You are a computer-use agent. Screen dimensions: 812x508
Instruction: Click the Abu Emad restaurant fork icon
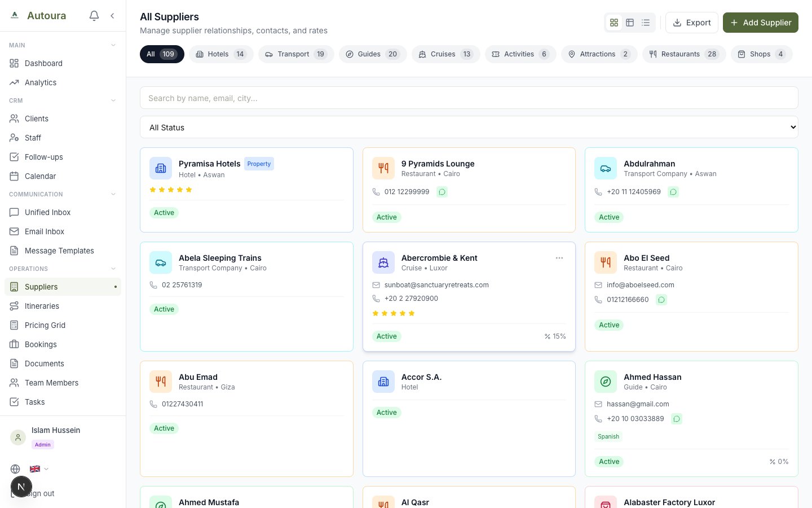coord(161,382)
